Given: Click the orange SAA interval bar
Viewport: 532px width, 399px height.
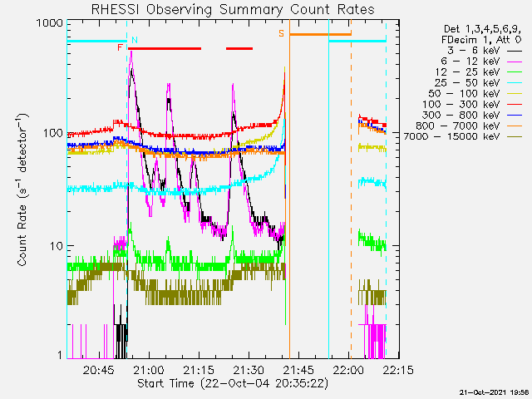Looking at the screenshot, I should 320,34.
